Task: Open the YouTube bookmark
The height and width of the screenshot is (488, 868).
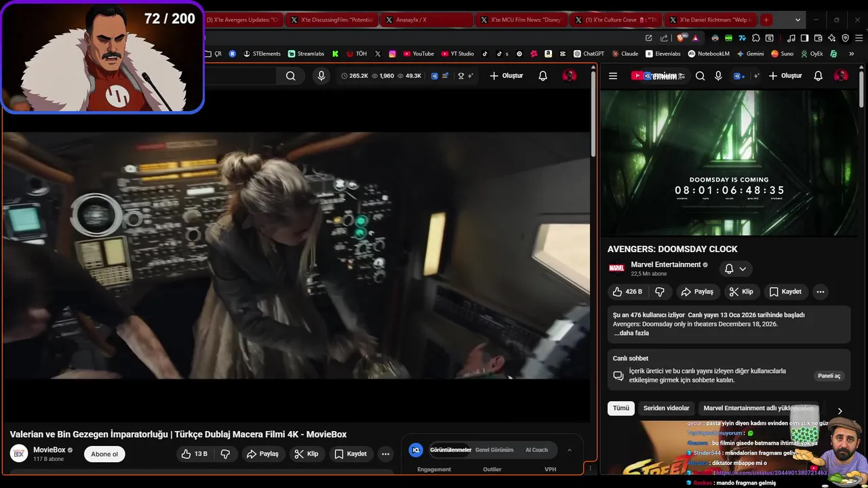Action: [418, 54]
